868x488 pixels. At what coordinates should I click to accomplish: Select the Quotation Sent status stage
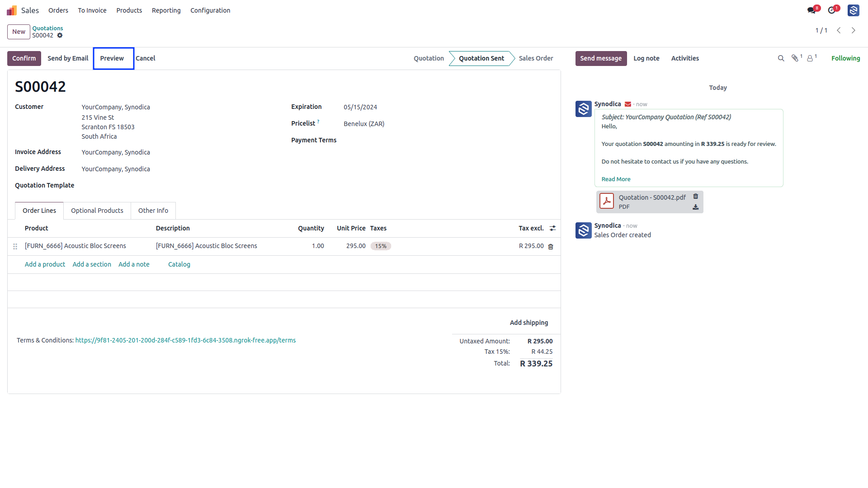pyautogui.click(x=481, y=58)
